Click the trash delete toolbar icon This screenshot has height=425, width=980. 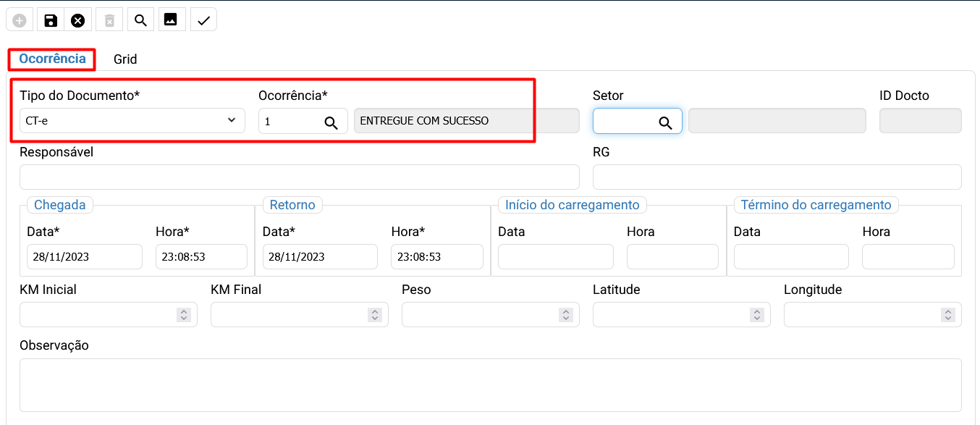(109, 20)
